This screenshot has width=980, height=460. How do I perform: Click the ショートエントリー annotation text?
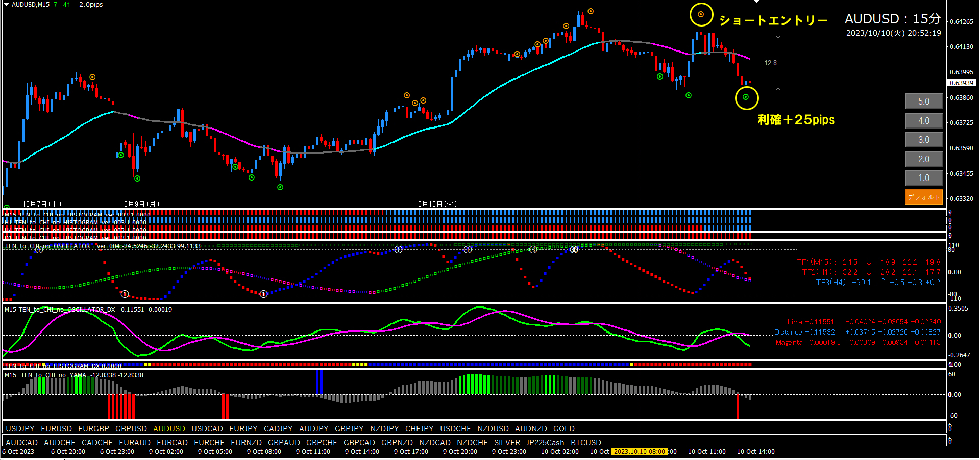(773, 20)
